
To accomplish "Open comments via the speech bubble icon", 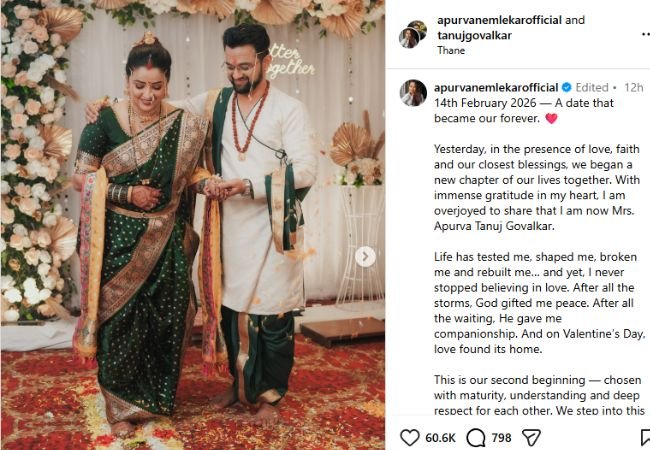I will (475, 438).
